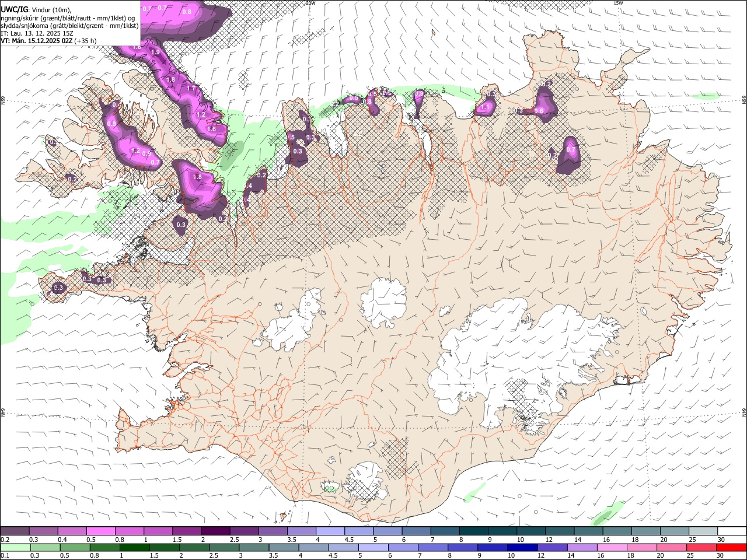The image size is (747, 560).
Task: Click top legend swatch between 1 and 1.5
Action: click(x=158, y=531)
